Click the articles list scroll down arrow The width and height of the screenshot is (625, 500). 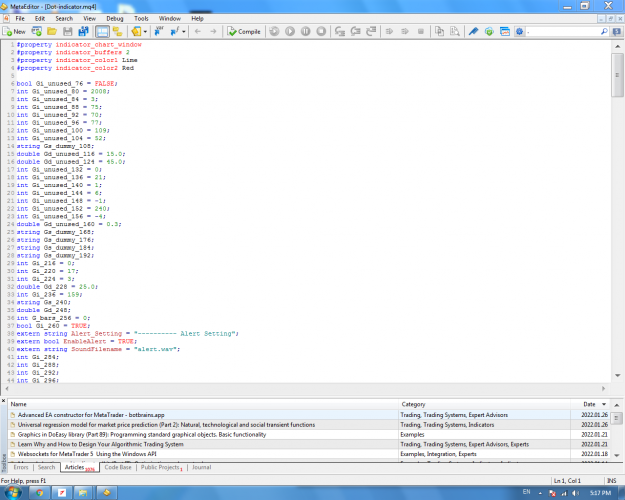(617, 455)
